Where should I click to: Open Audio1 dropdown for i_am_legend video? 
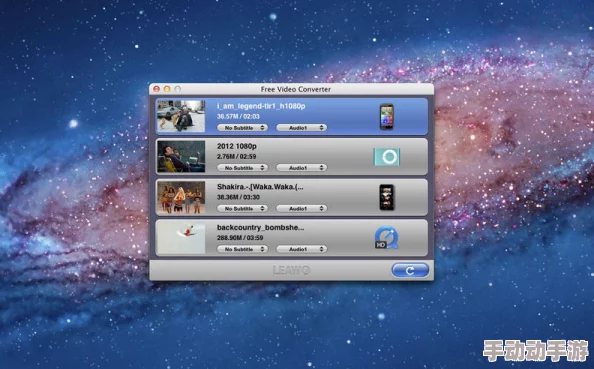301,128
